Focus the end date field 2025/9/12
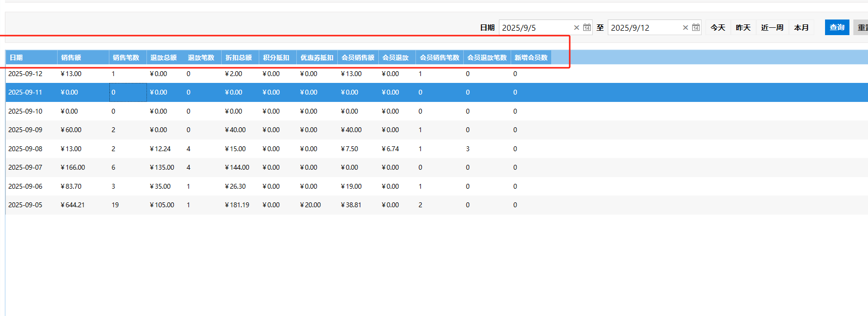This screenshot has height=316, width=868. pyautogui.click(x=643, y=28)
